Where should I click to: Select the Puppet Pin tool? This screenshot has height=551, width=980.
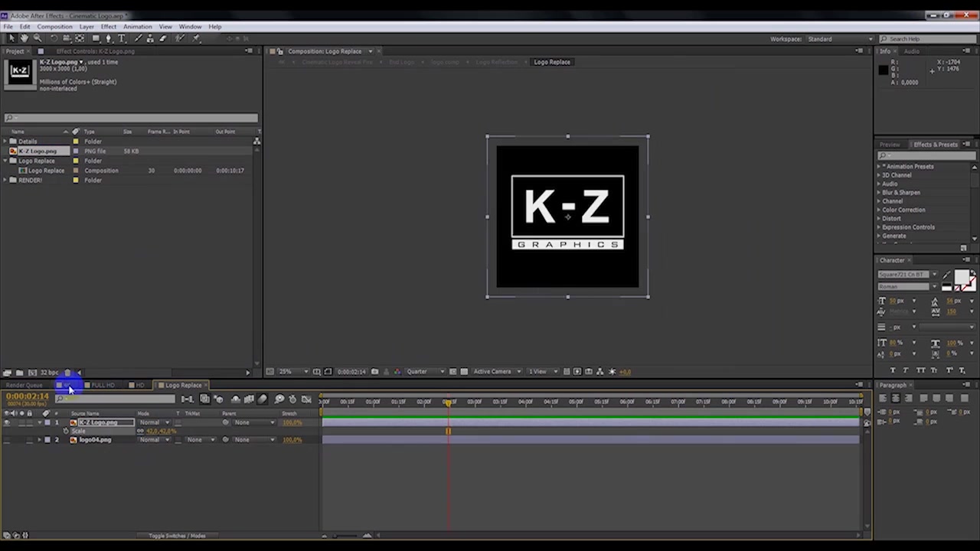coord(196,38)
